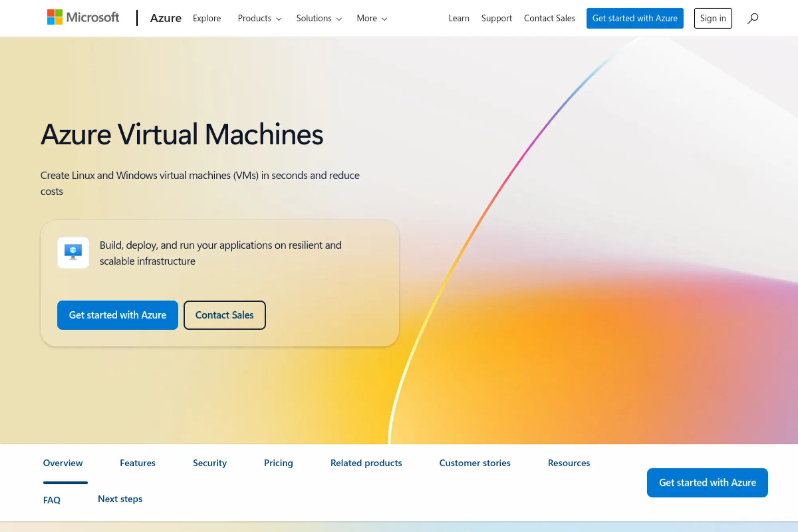
Task: Switch to the Pricing tab
Action: [x=278, y=463]
